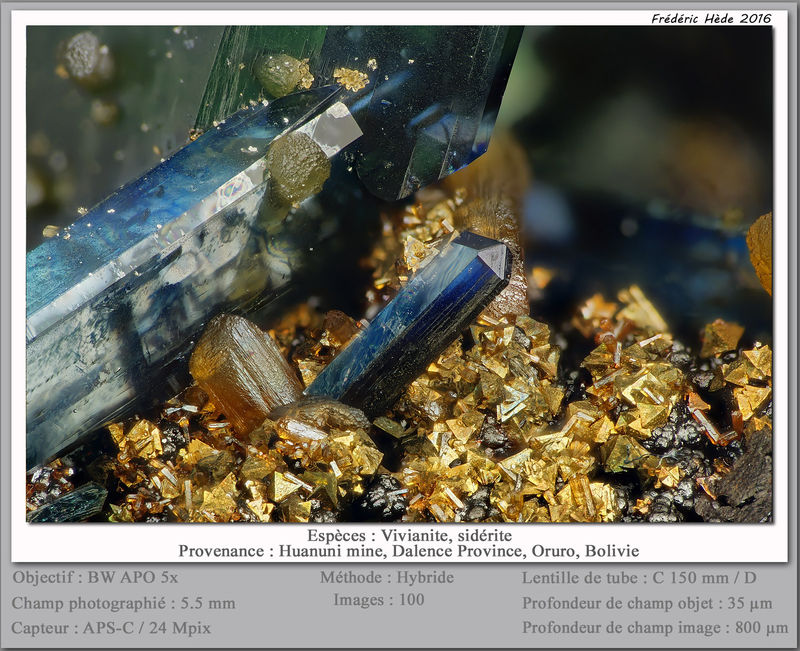Click the Capteur : APS-C / 24 Mpix label

coord(111,628)
